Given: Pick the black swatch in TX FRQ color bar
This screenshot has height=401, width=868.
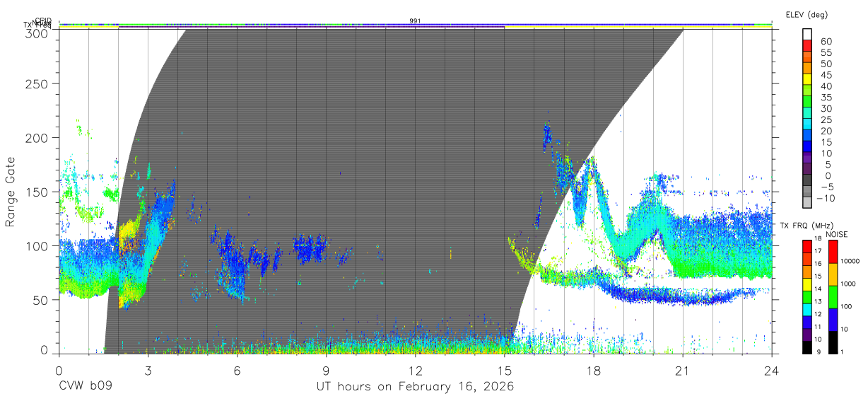Looking at the screenshot, I should coord(807,347).
